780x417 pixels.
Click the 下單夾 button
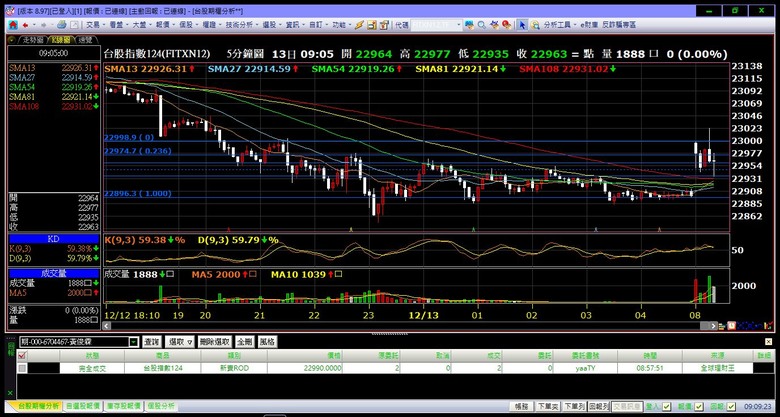(x=549, y=407)
